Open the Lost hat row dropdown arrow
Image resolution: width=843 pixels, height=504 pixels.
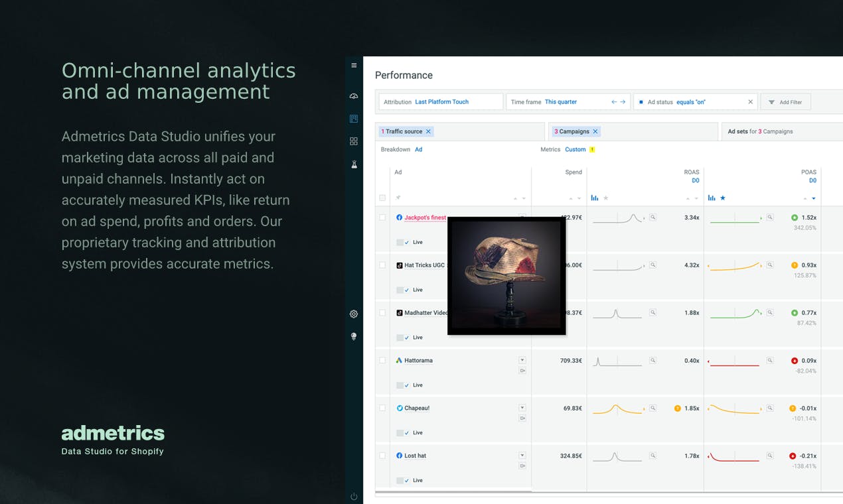tap(522, 456)
